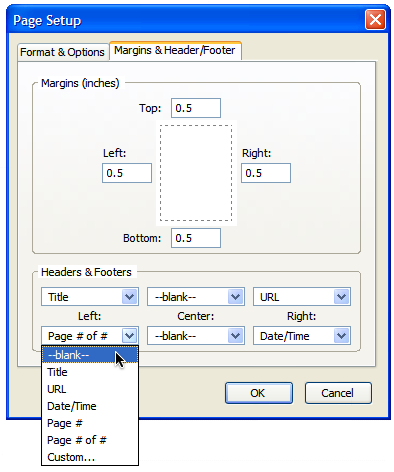This screenshot has width=394, height=472.
Task: Open the footer right Date/Time dropdown
Action: pyautogui.click(x=302, y=336)
